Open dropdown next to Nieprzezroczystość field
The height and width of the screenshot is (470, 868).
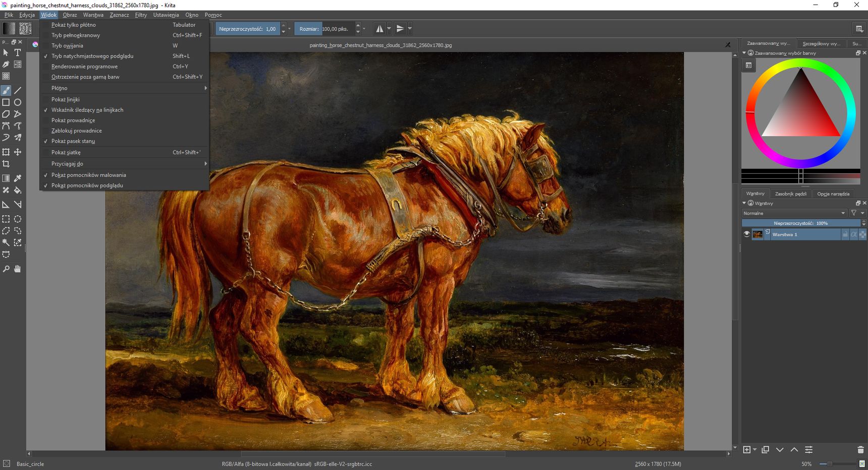(x=289, y=29)
